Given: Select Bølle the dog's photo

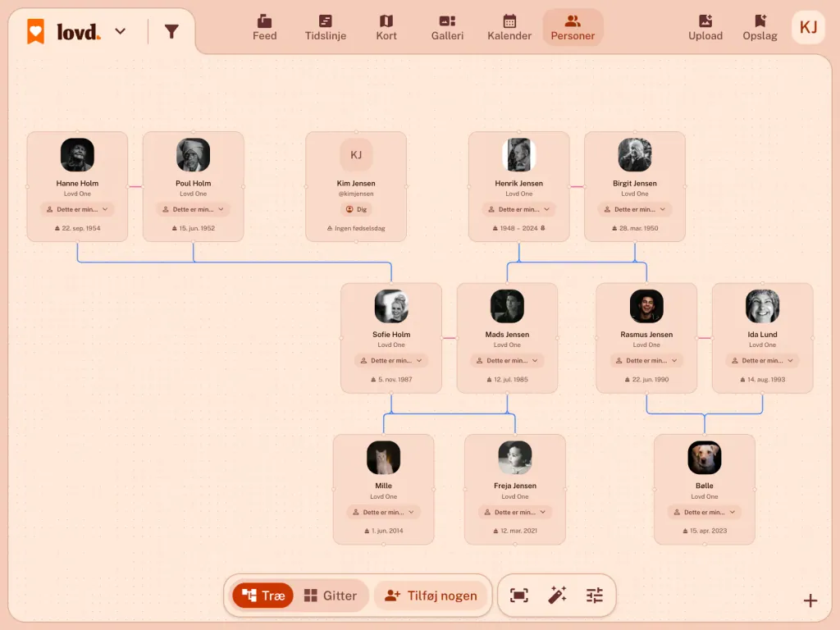Looking at the screenshot, I should (x=705, y=458).
